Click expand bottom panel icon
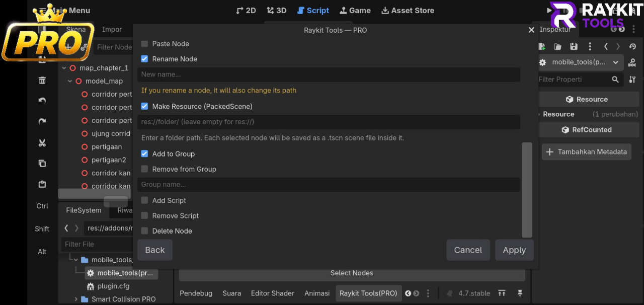 point(502,293)
